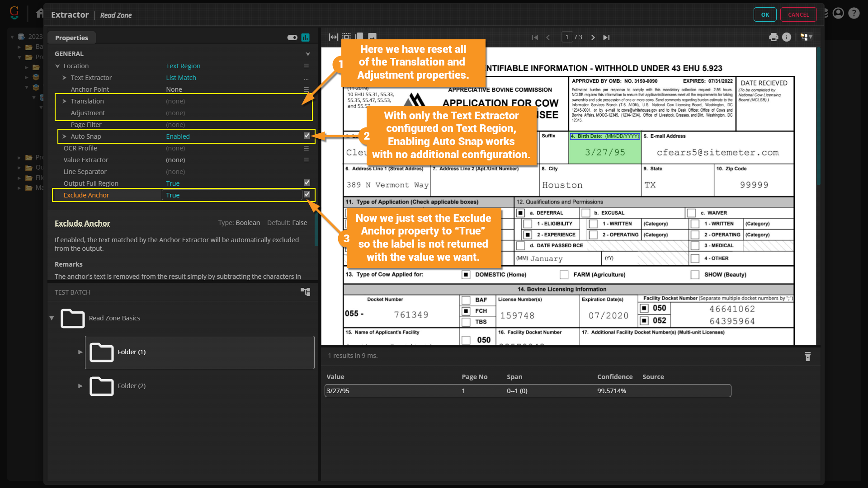The height and width of the screenshot is (488, 868).
Task: Click the print icon in document viewer
Action: 774,37
